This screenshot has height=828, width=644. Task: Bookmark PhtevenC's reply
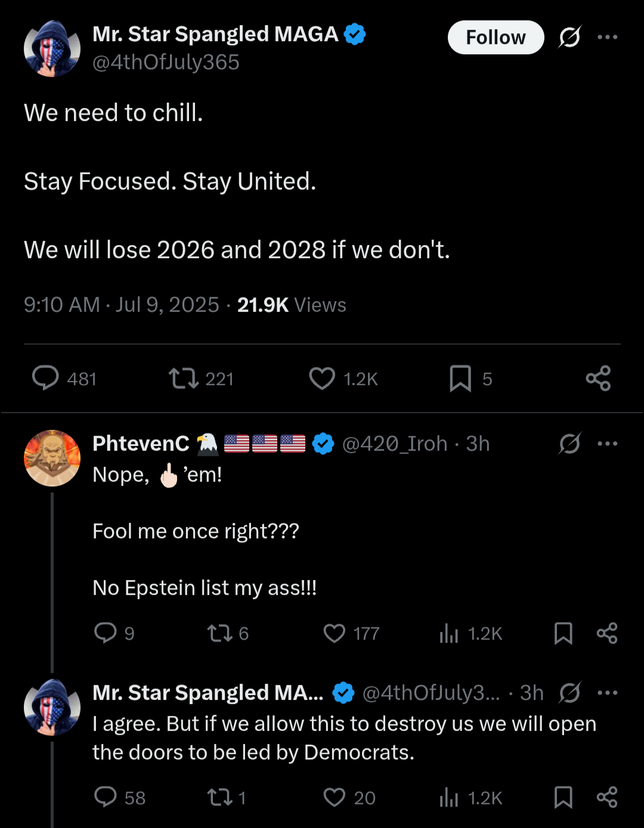[563, 633]
